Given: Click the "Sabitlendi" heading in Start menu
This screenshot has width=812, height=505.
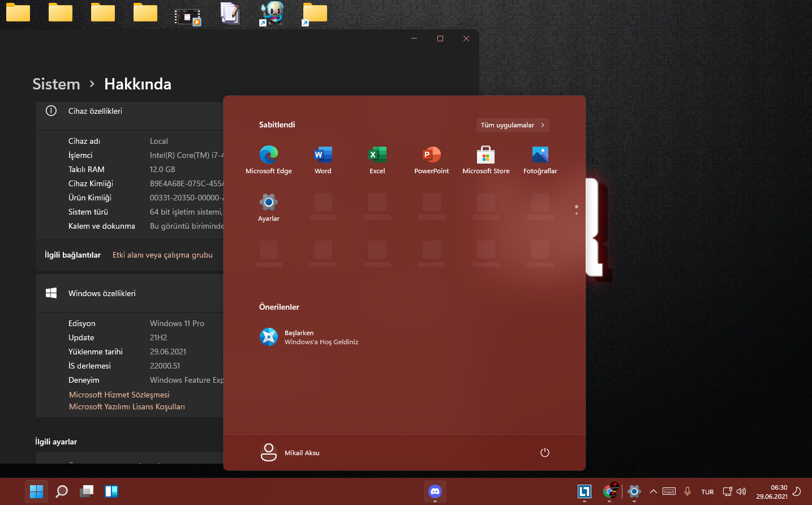Looking at the screenshot, I should [277, 125].
